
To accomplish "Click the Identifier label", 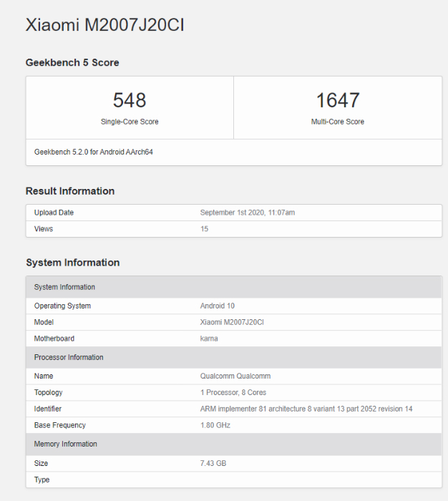I will coord(48,409).
